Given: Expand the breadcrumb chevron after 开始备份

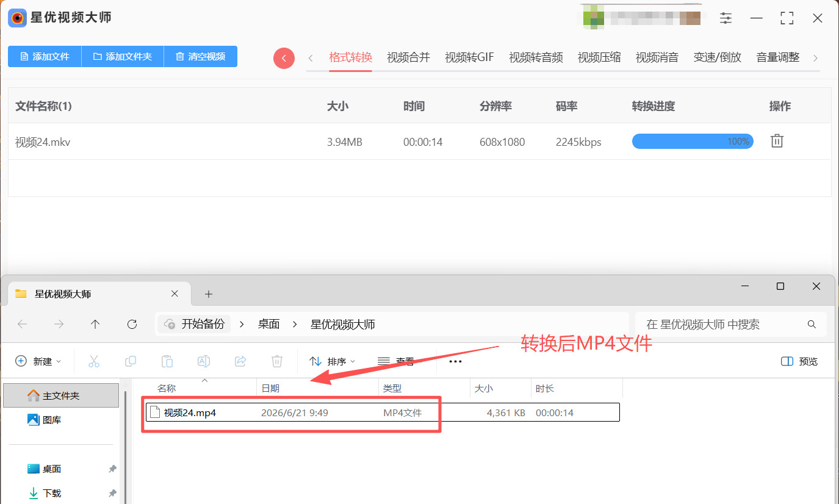Looking at the screenshot, I should coord(242,325).
